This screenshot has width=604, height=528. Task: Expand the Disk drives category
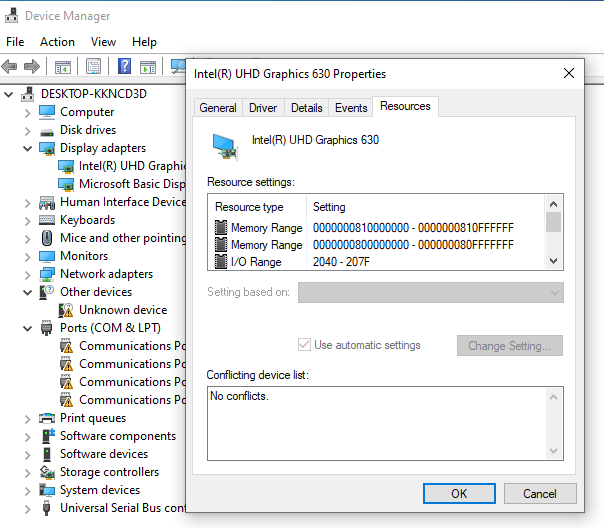point(27,131)
